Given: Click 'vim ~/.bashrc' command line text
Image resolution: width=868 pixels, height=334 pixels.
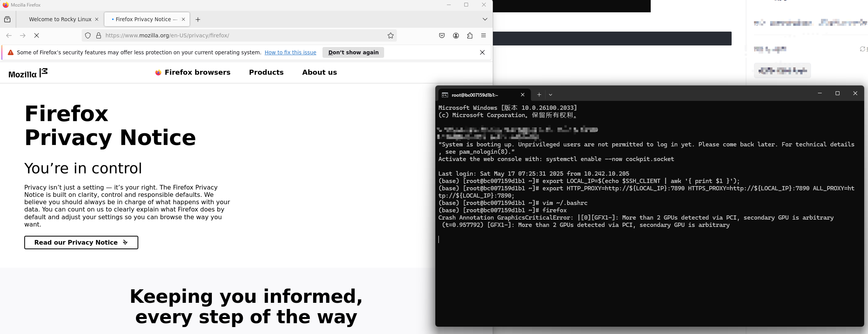Looking at the screenshot, I should click(565, 203).
